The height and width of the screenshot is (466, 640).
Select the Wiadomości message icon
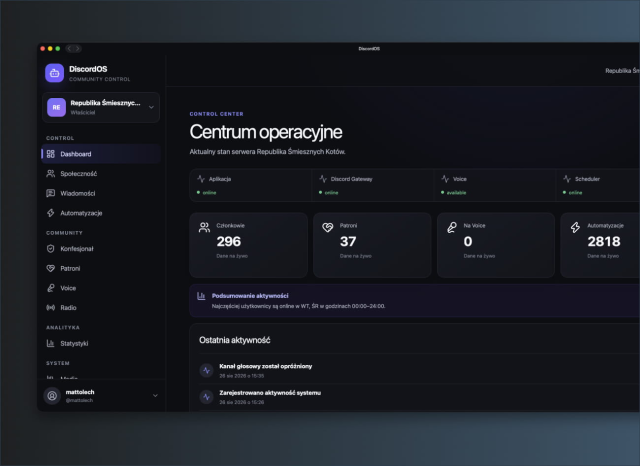point(51,193)
